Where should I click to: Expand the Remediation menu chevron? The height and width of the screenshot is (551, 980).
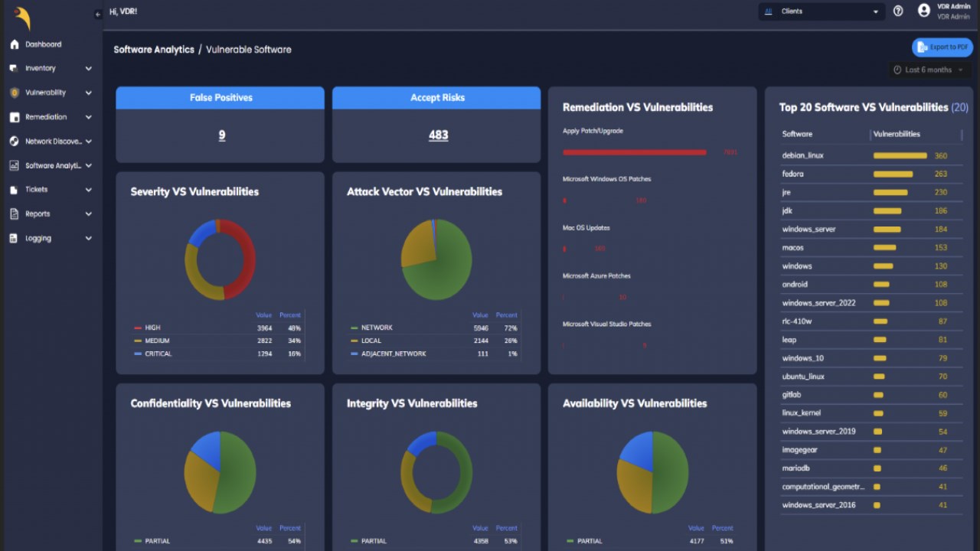coord(88,117)
